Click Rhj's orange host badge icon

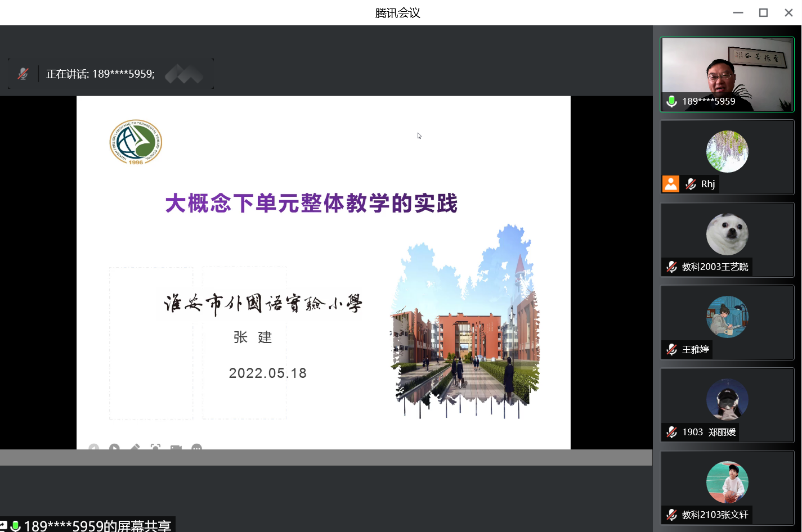coord(671,184)
